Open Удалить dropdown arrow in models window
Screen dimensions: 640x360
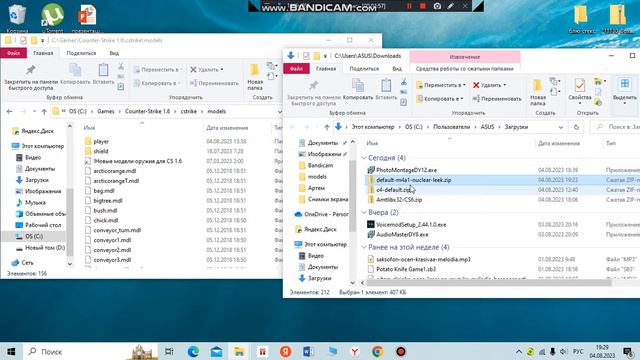point(222,69)
